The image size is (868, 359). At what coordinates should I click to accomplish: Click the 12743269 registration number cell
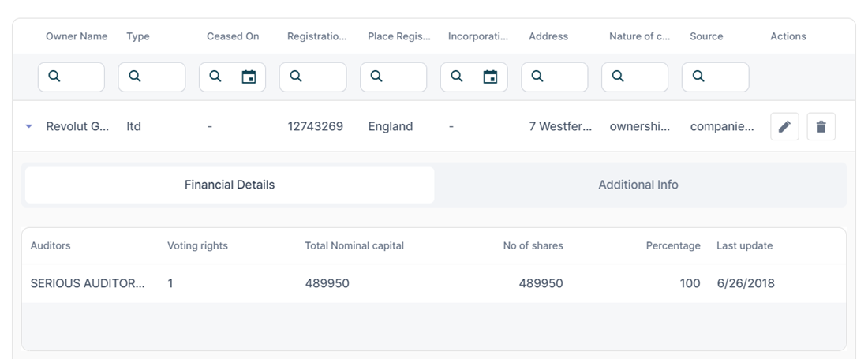click(315, 126)
